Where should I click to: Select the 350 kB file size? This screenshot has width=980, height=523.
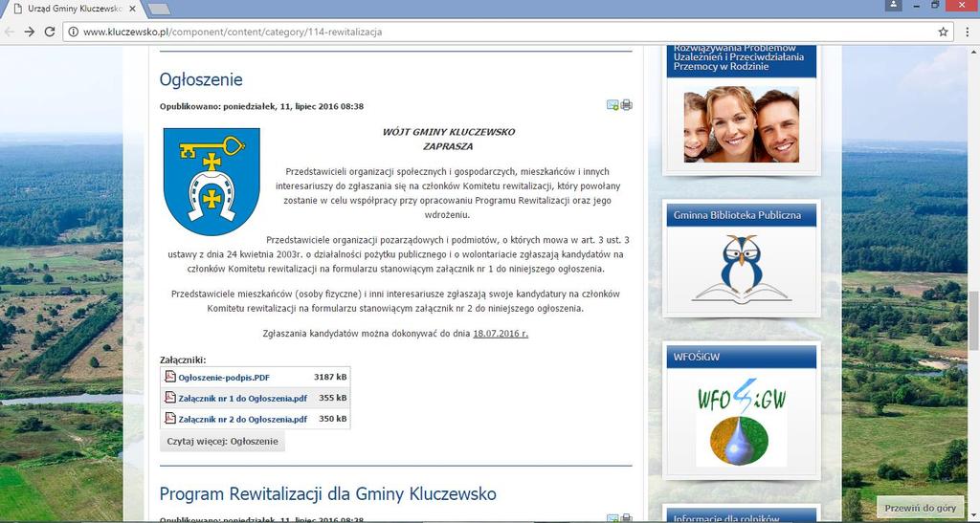click(x=332, y=419)
